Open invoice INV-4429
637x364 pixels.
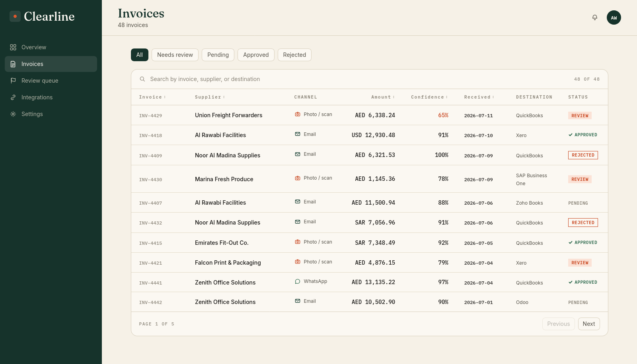150,116
